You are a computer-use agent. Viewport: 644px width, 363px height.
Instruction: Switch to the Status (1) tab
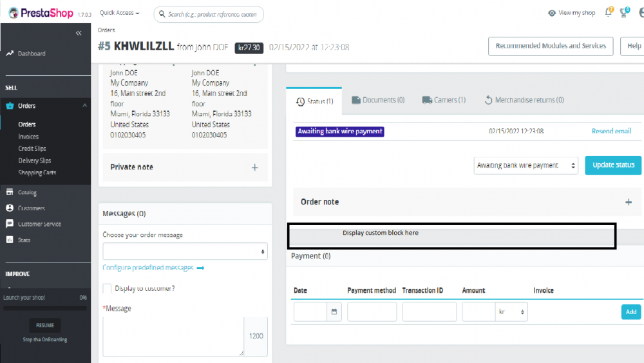[314, 101]
